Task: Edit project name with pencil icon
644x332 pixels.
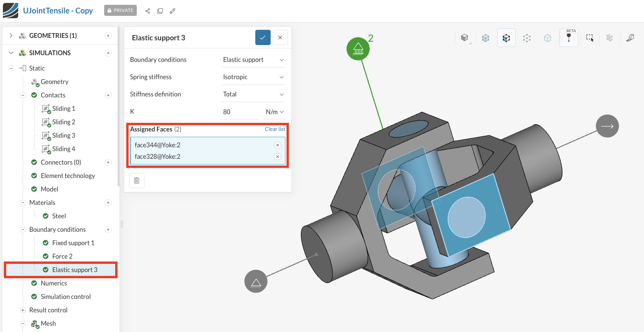Action: tap(173, 11)
